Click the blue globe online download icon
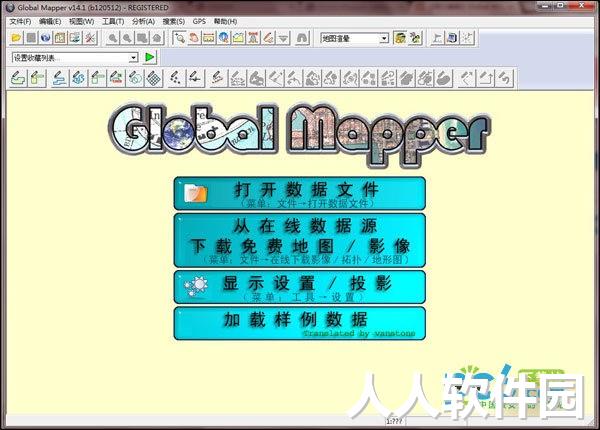 pos(46,38)
